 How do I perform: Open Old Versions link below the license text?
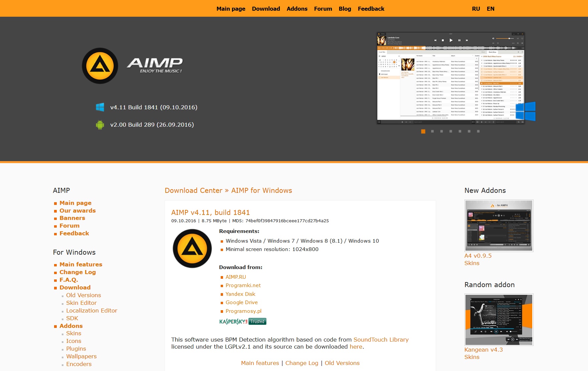click(x=342, y=363)
